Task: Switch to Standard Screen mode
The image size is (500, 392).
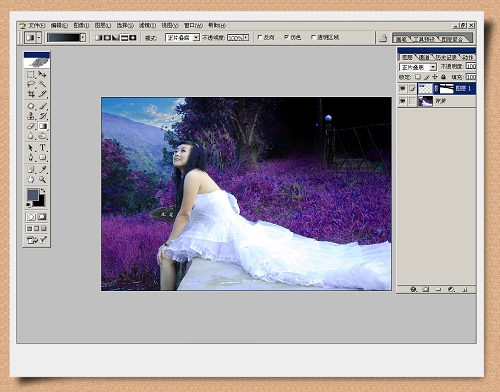Action: [29, 228]
